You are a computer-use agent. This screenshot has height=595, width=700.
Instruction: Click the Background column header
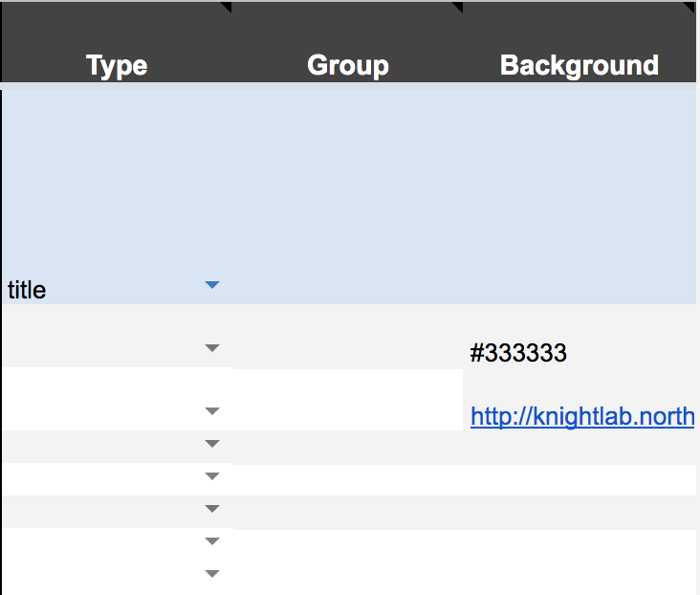click(580, 65)
